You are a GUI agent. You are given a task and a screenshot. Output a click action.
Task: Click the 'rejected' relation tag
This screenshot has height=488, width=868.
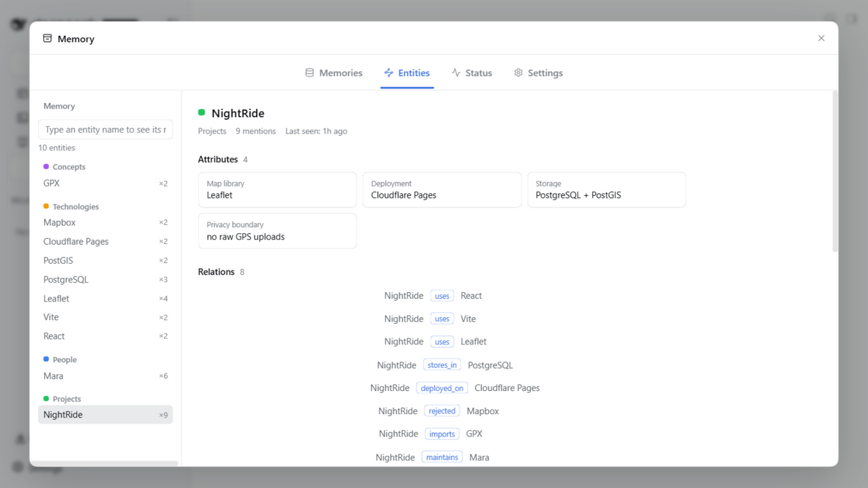[442, 411]
